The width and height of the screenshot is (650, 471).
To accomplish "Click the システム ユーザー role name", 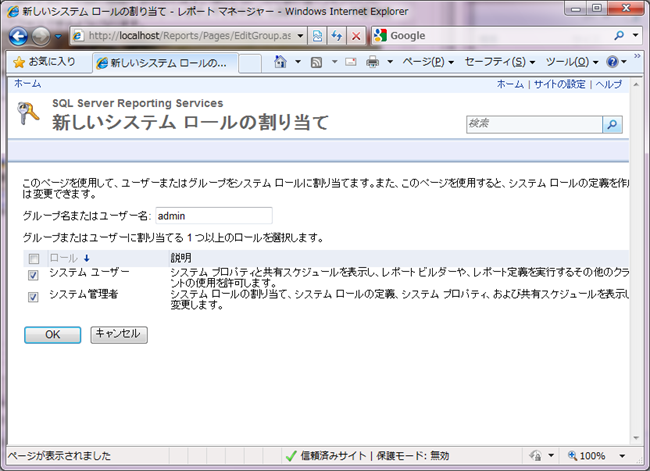I will point(89,272).
